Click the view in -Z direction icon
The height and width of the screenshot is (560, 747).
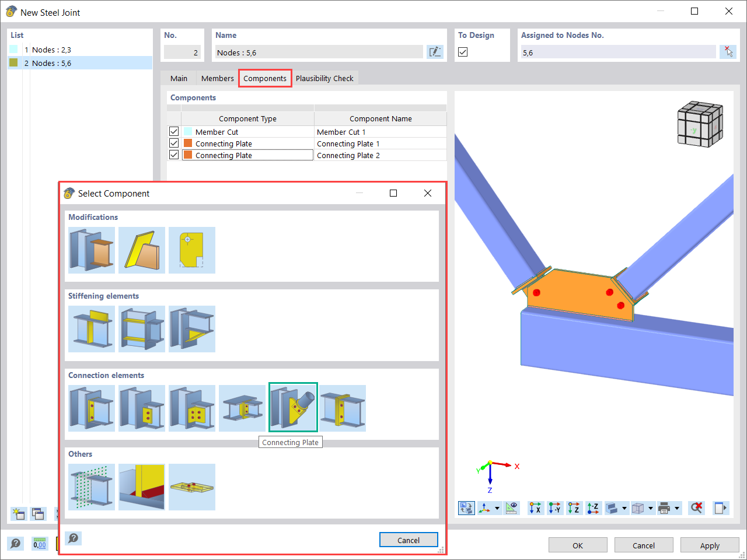pyautogui.click(x=593, y=508)
